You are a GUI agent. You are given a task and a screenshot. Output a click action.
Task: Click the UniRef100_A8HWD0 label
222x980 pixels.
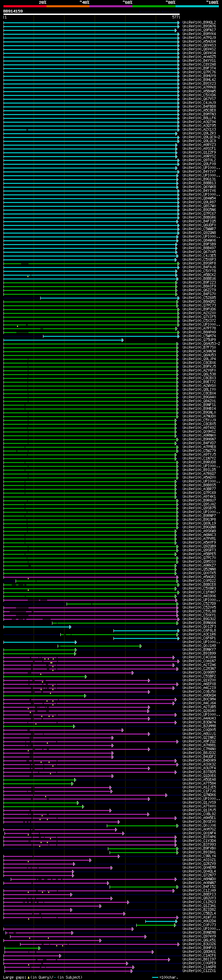[x=199, y=879]
